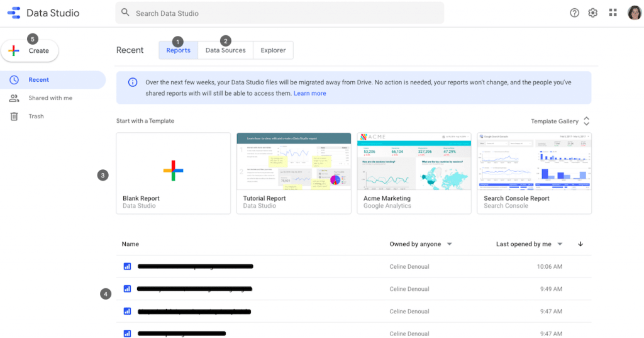Click the search magnifier icon

coord(125,13)
